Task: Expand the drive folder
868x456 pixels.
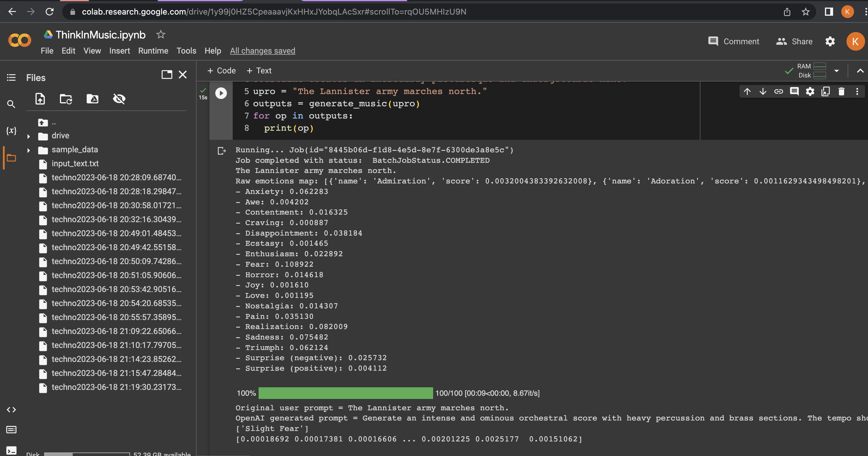Action: coord(29,136)
